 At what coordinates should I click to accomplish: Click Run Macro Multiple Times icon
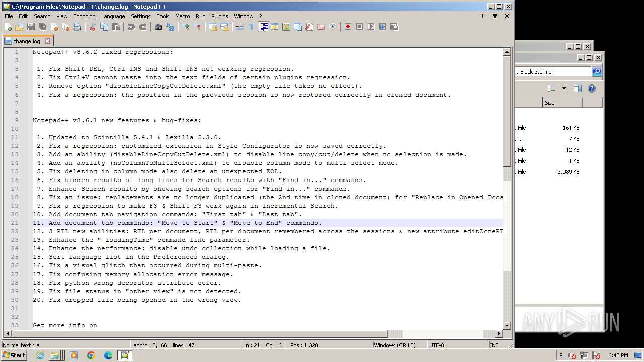(x=382, y=27)
